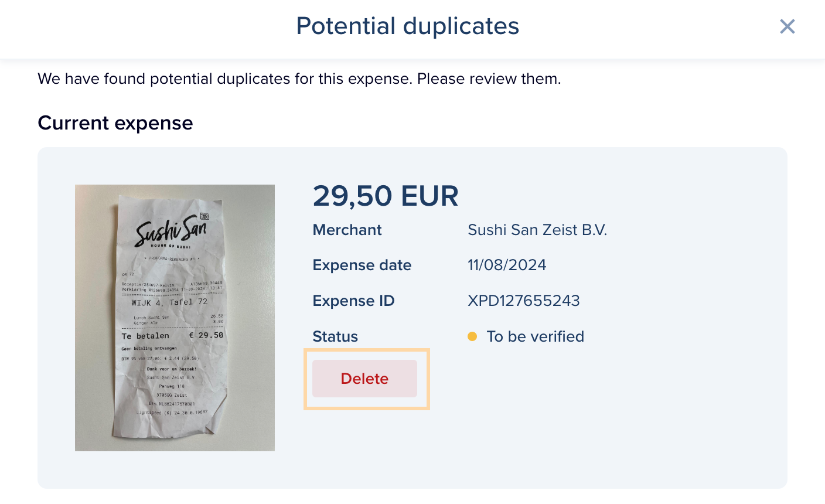Delete the current expense
Screen dimensions: 825x504
[x=364, y=379]
